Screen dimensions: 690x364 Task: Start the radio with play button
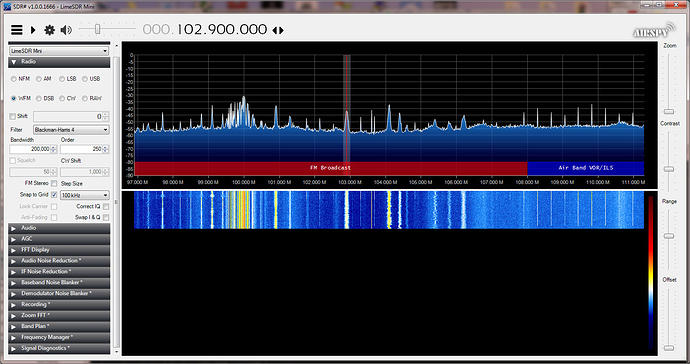[33, 30]
